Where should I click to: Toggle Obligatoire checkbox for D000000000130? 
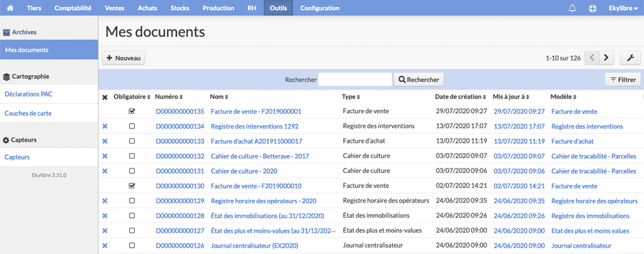pos(132,186)
